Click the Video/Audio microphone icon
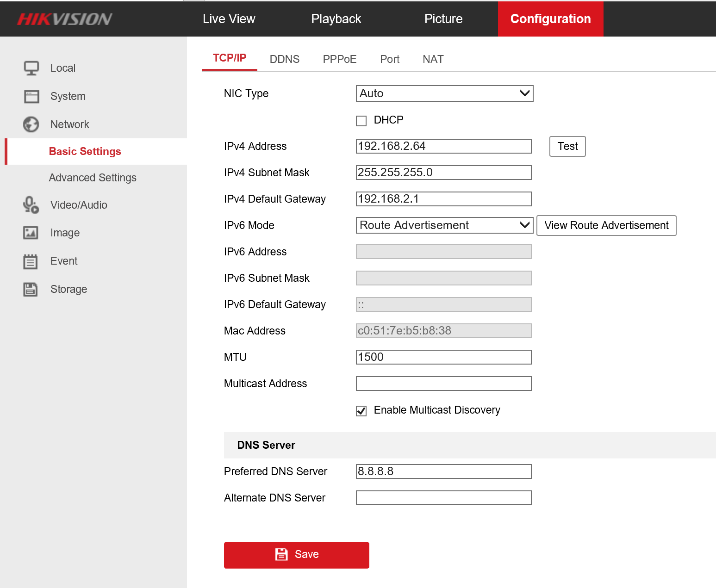The image size is (716, 588). point(31,205)
